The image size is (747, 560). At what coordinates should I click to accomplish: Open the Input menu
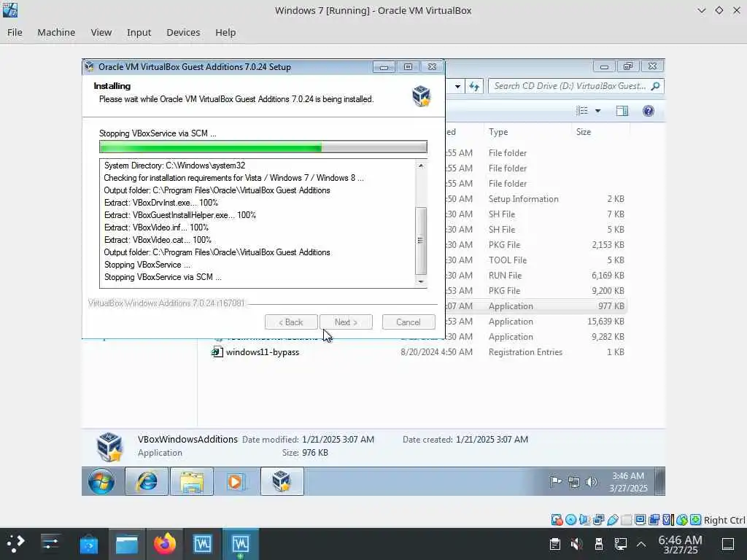[x=139, y=32]
